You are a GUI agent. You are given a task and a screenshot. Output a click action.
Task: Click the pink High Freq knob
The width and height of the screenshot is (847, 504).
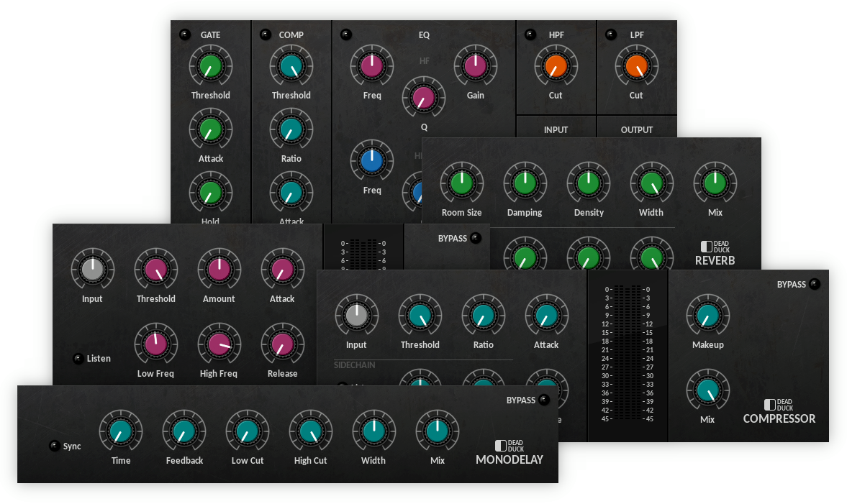[x=219, y=344]
